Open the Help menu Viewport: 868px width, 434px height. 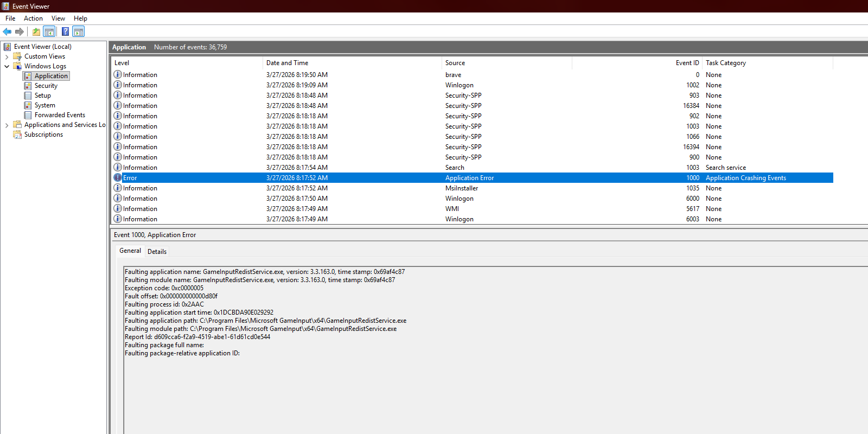coord(80,18)
